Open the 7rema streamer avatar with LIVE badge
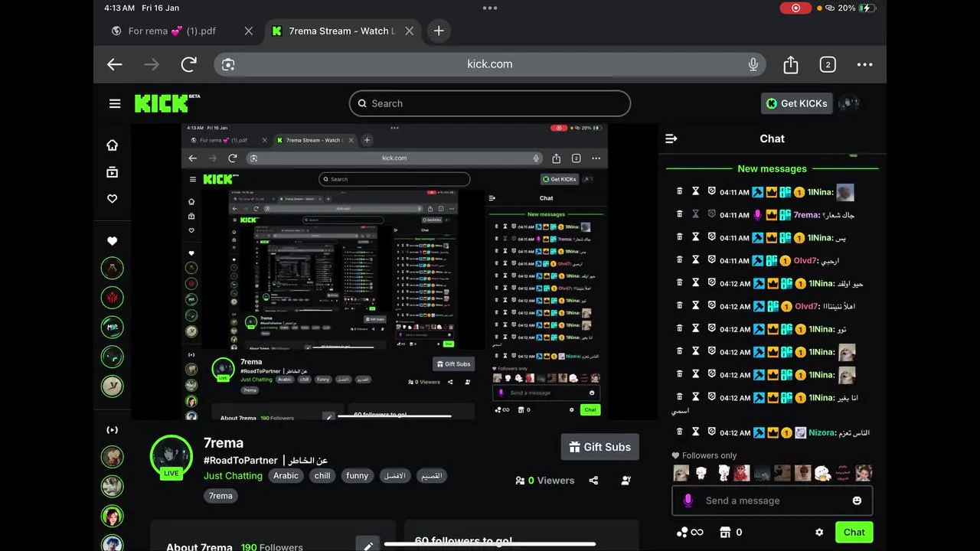This screenshot has width=980, height=551. [171, 458]
